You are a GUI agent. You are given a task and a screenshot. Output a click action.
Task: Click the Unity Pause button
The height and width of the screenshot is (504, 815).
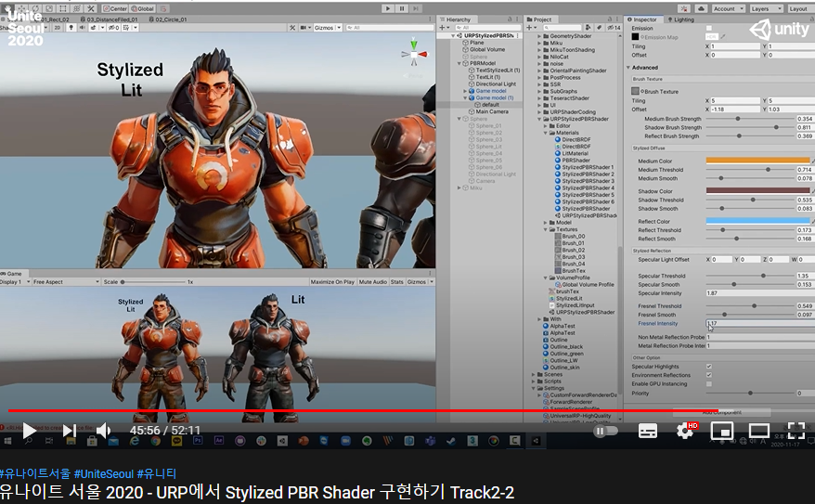(x=402, y=8)
